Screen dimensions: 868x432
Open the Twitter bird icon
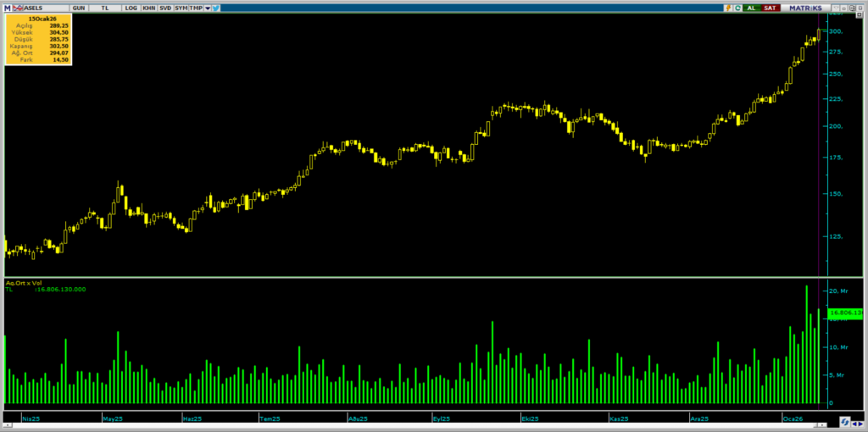click(x=216, y=8)
